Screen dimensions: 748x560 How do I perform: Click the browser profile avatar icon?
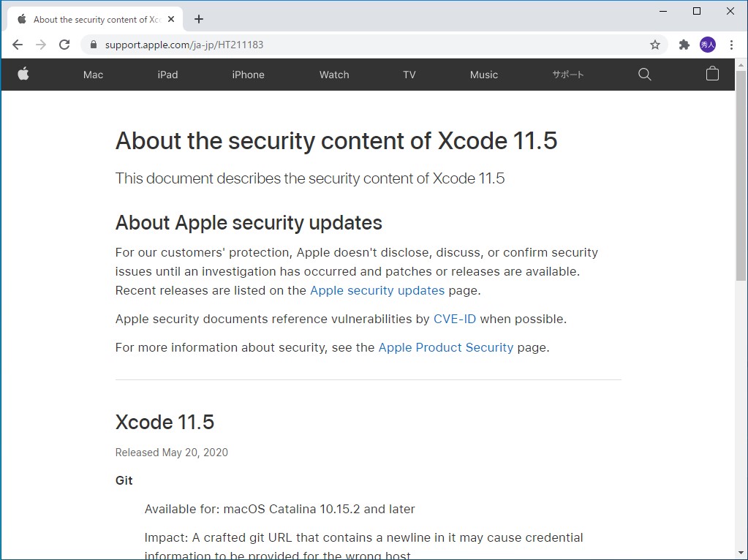tap(707, 44)
